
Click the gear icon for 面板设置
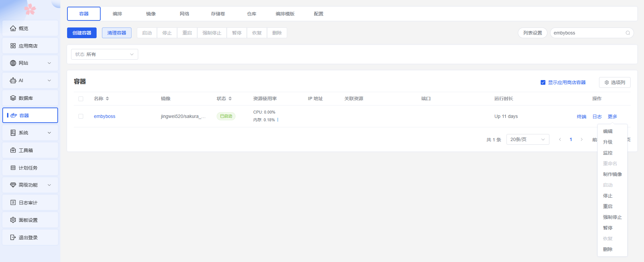tap(13, 220)
